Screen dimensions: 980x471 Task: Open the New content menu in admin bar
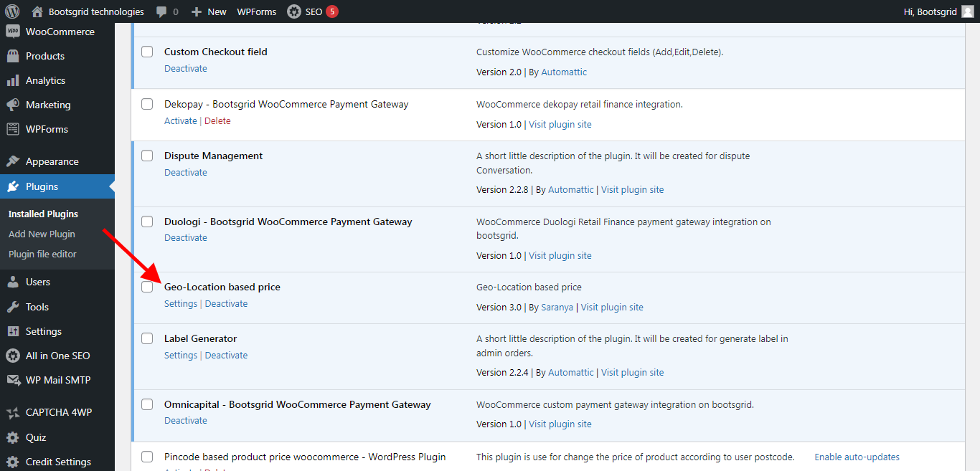pyautogui.click(x=209, y=11)
